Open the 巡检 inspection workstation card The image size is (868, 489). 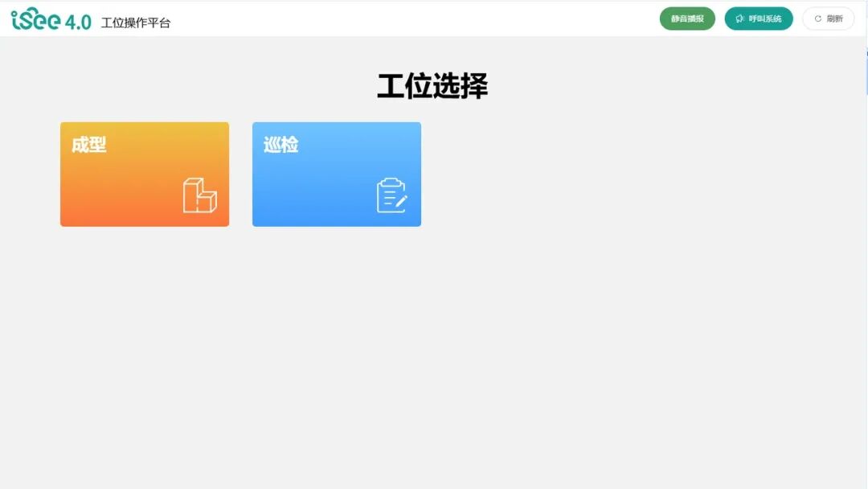coord(337,174)
